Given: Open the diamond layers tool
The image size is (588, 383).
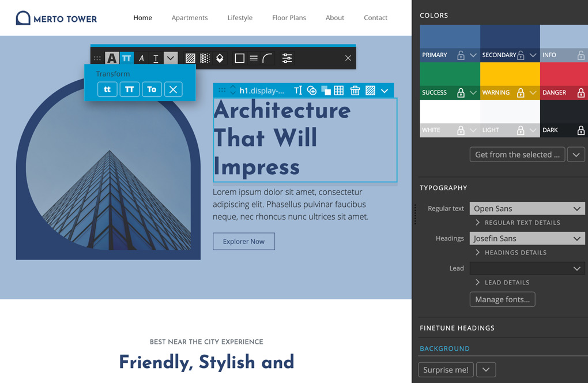Looking at the screenshot, I should tap(220, 58).
